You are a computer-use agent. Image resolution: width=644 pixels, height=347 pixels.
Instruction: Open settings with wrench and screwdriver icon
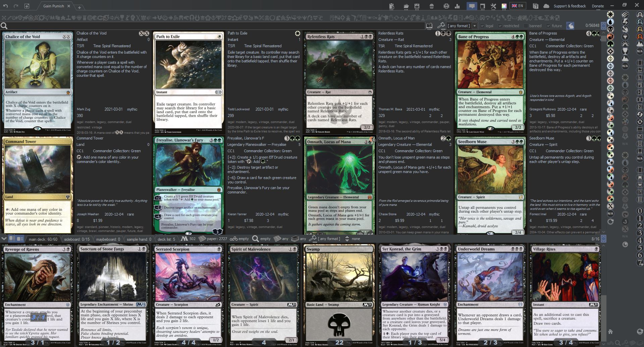493,6
